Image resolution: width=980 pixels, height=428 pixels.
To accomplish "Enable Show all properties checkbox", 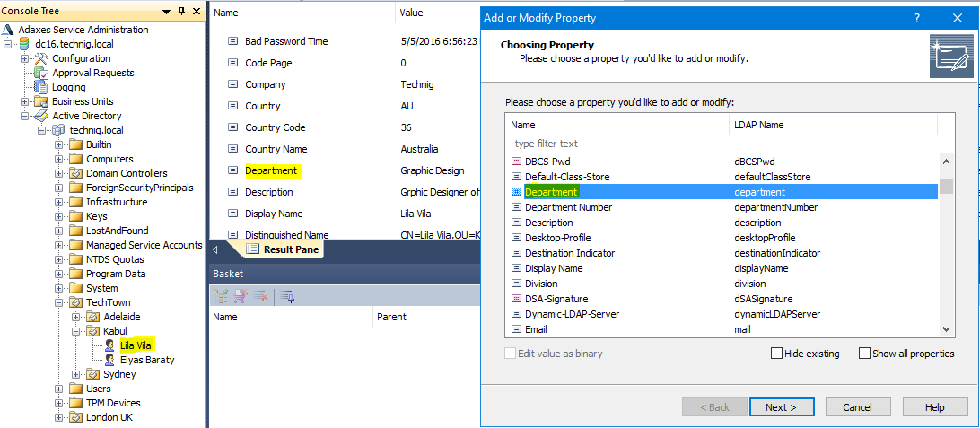I will 864,354.
